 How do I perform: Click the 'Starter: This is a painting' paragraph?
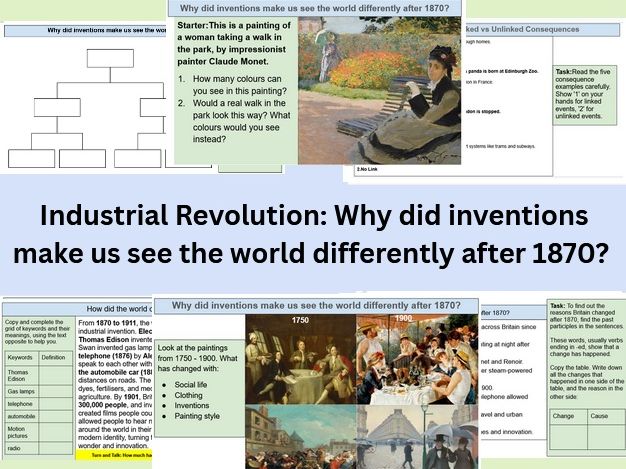point(234,44)
